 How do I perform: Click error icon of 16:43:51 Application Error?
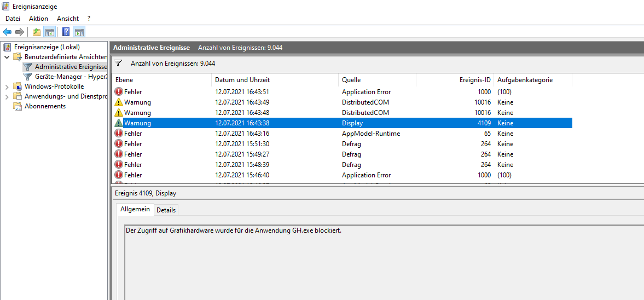pos(119,91)
